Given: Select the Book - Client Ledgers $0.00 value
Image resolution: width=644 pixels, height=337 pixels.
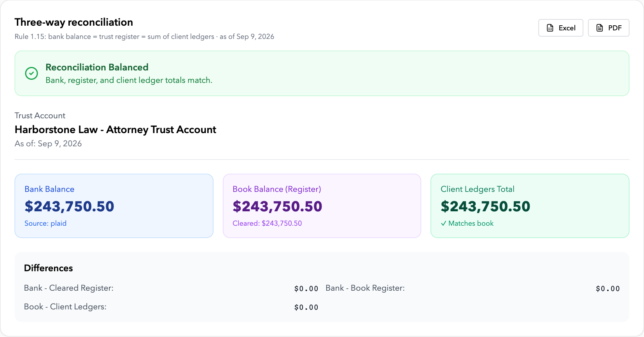Looking at the screenshot, I should point(306,307).
